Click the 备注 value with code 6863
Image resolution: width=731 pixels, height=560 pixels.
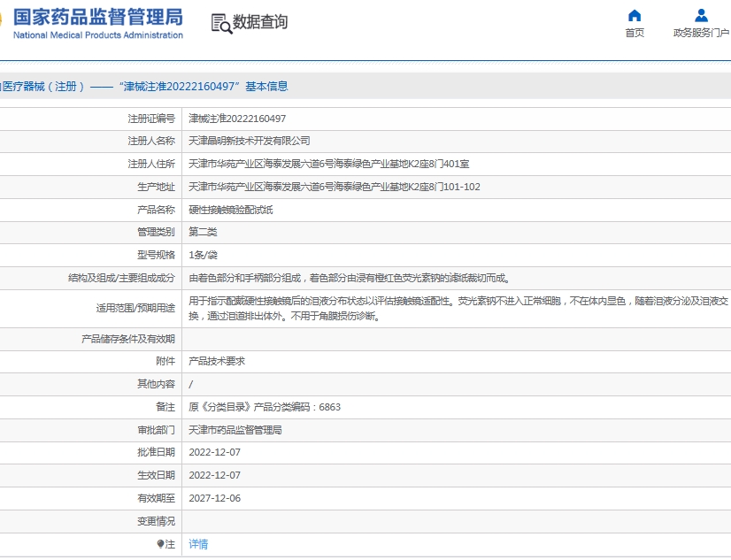[x=265, y=407]
